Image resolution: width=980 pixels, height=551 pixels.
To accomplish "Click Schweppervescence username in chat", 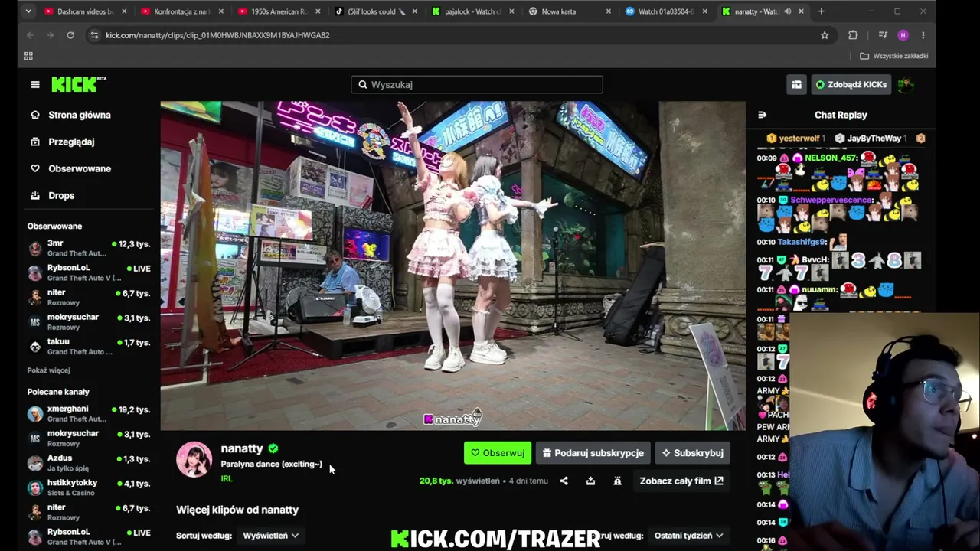I will click(832, 200).
